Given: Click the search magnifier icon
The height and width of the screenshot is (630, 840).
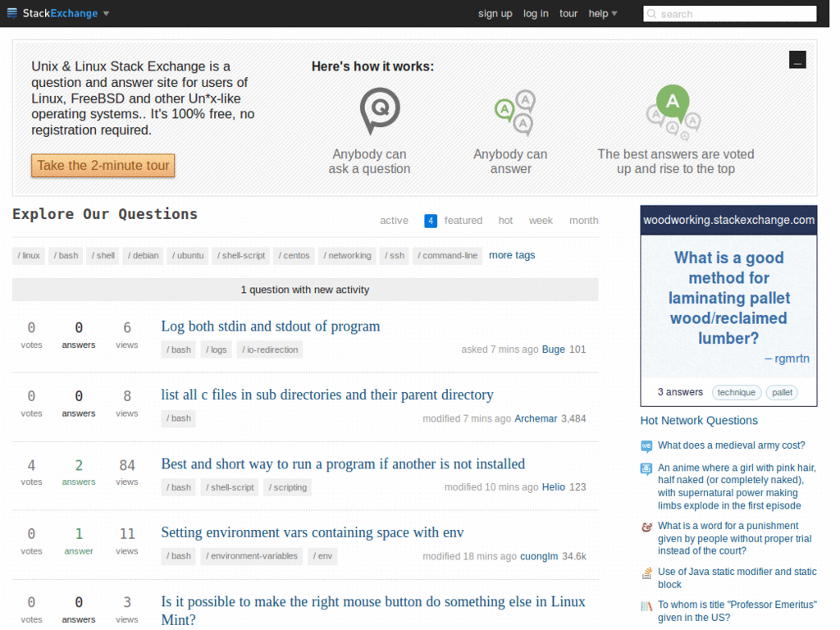Looking at the screenshot, I should tap(651, 14).
